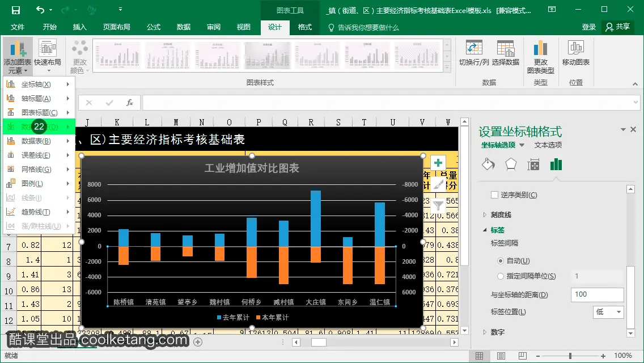
Task: Open the customize quick access toolbar arrow
Action: pyautogui.click(x=120, y=9)
